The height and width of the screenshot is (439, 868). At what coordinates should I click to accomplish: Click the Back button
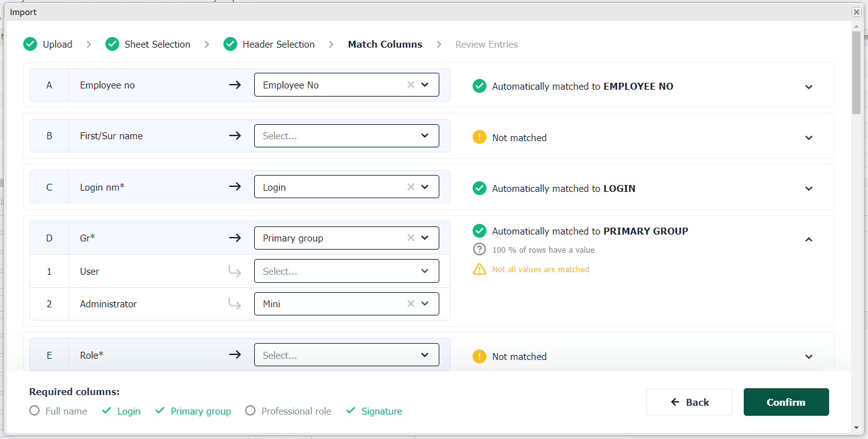click(x=689, y=402)
